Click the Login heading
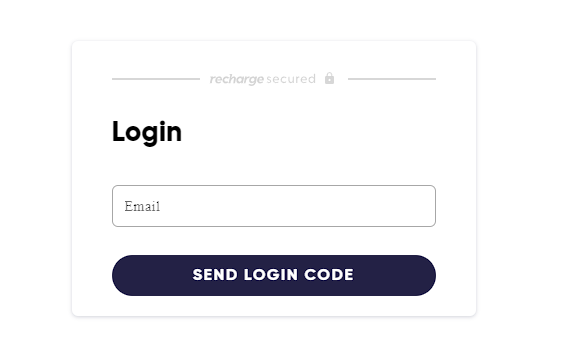Image resolution: width=584 pixels, height=363 pixels. (x=147, y=133)
